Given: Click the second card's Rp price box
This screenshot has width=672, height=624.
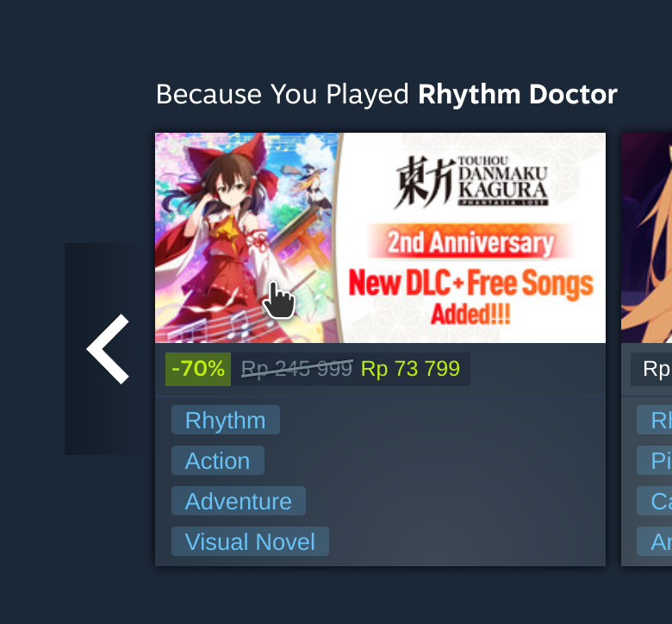Looking at the screenshot, I should click(651, 369).
